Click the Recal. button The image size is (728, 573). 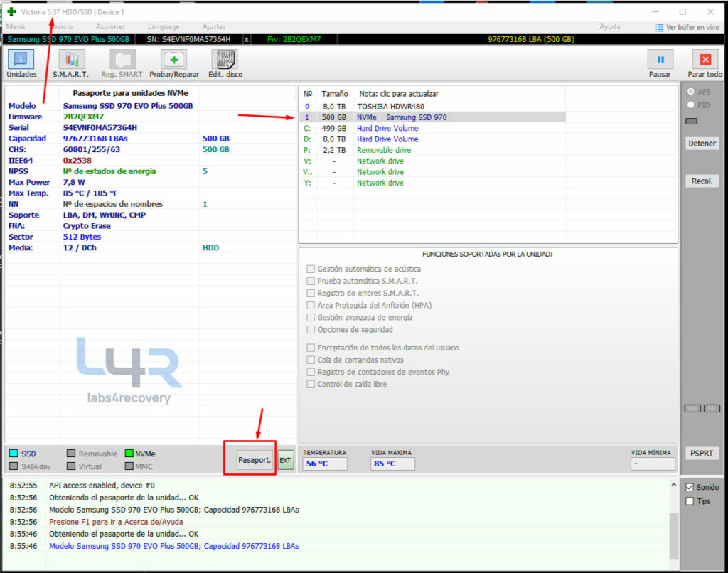702,181
